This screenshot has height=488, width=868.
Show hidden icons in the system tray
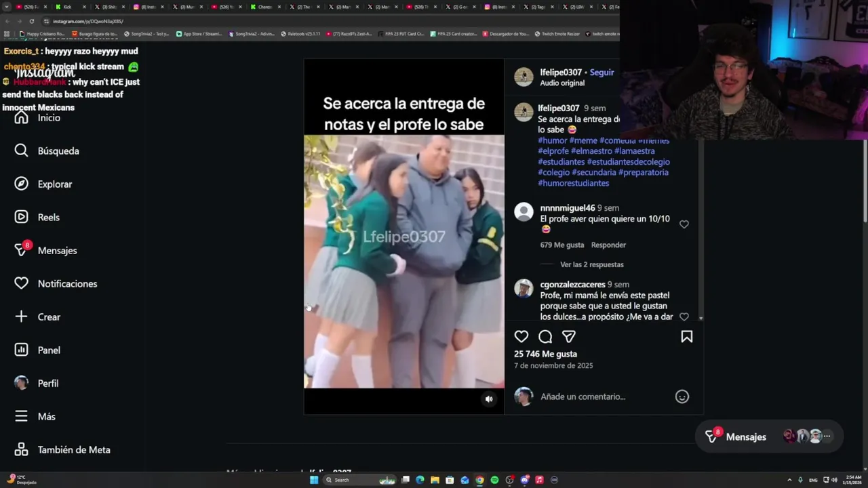tap(789, 480)
